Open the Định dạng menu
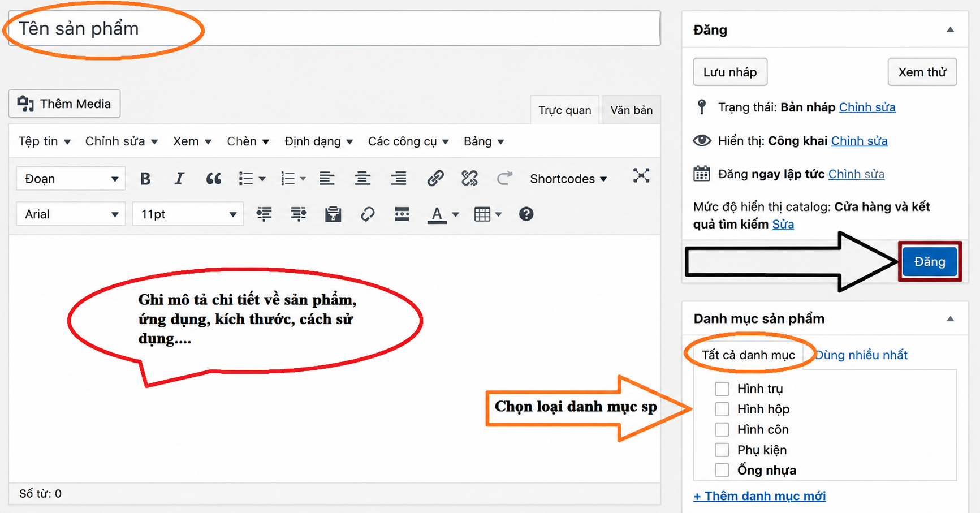This screenshot has height=513, width=980. pos(318,141)
